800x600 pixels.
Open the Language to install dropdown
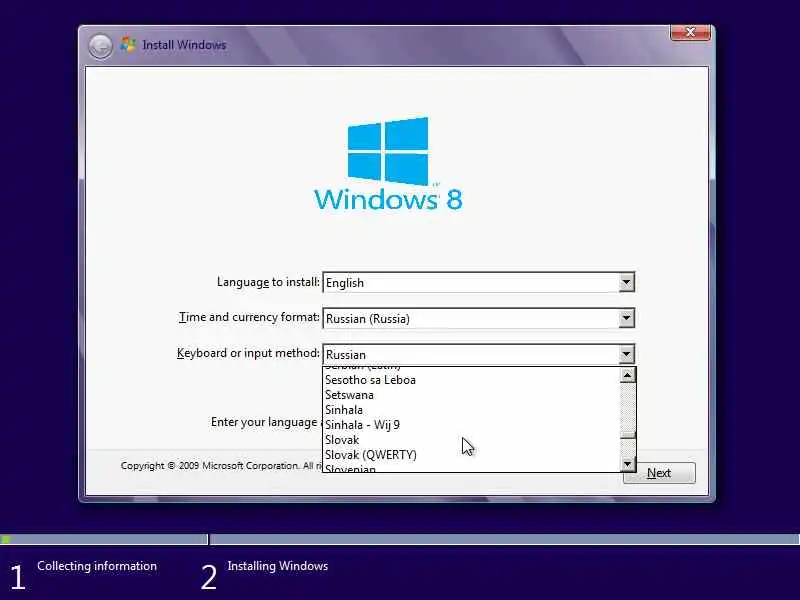[x=627, y=282]
